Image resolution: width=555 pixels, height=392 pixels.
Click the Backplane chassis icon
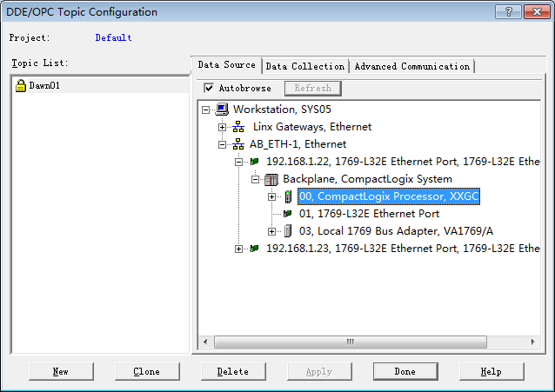coord(271,179)
